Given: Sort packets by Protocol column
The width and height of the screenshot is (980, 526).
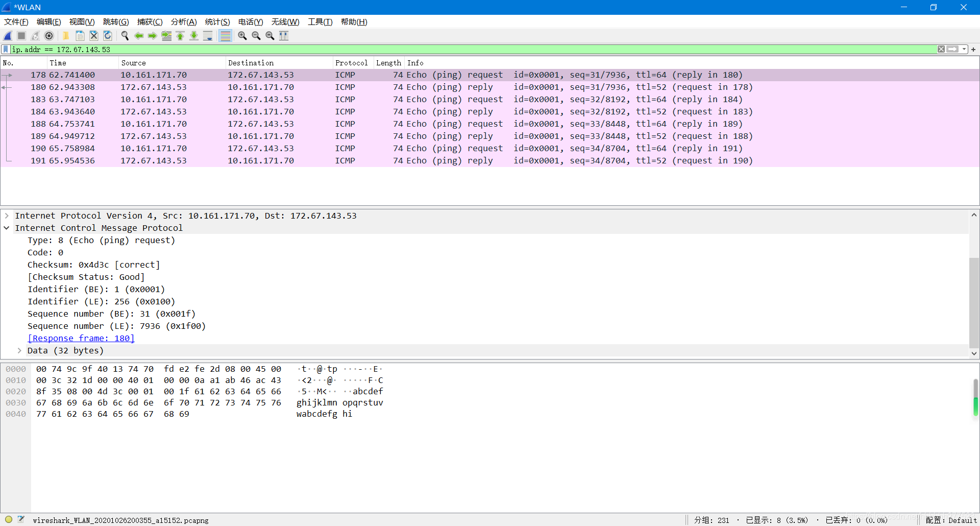Looking at the screenshot, I should [x=353, y=63].
